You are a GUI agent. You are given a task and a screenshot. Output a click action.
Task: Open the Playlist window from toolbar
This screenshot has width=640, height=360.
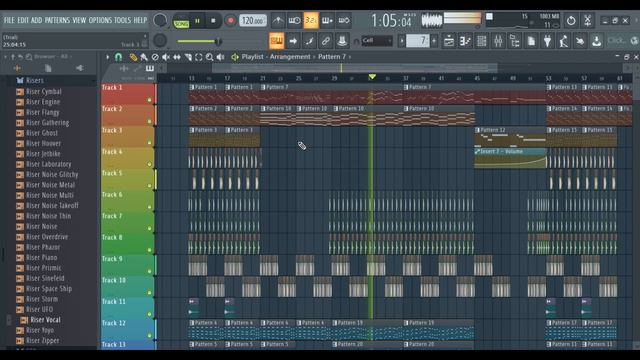[x=449, y=41]
